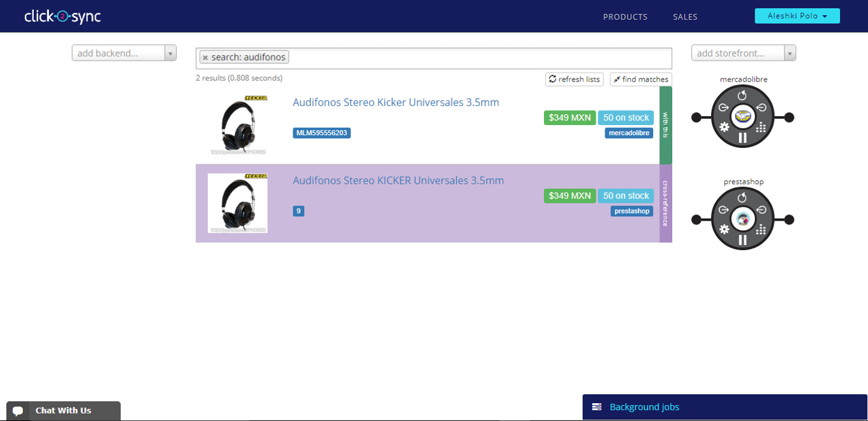The image size is (868, 421).
Task: Click the MLM595556203 ID badge
Action: [x=321, y=133]
